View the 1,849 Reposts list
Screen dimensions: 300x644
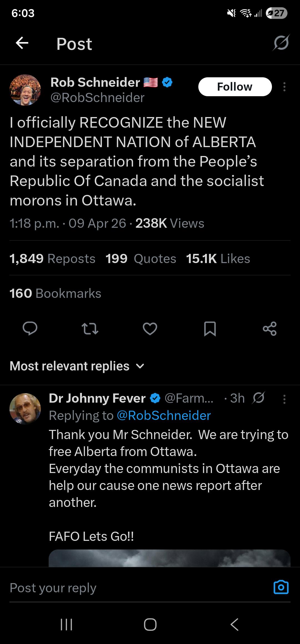[52, 259]
